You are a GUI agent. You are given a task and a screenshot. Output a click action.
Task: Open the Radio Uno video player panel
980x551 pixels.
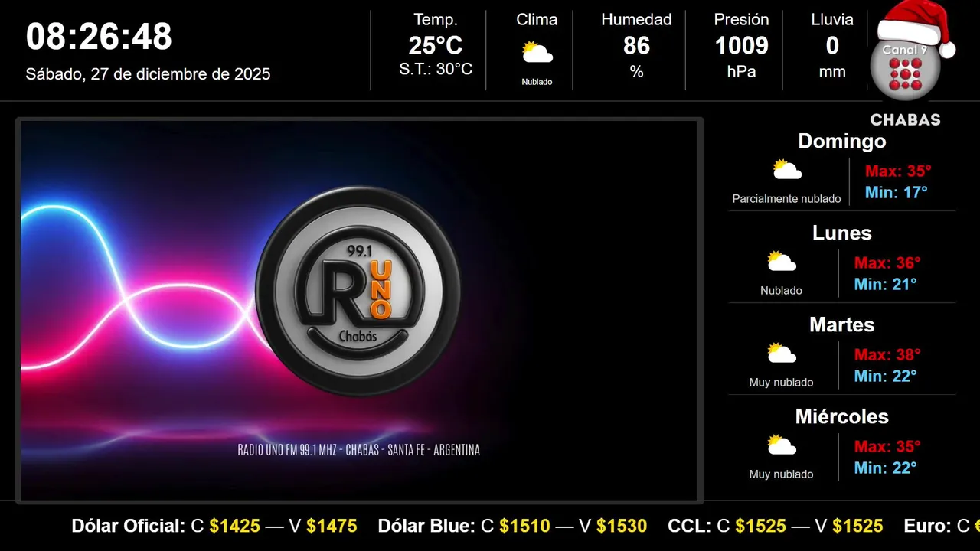(360, 311)
